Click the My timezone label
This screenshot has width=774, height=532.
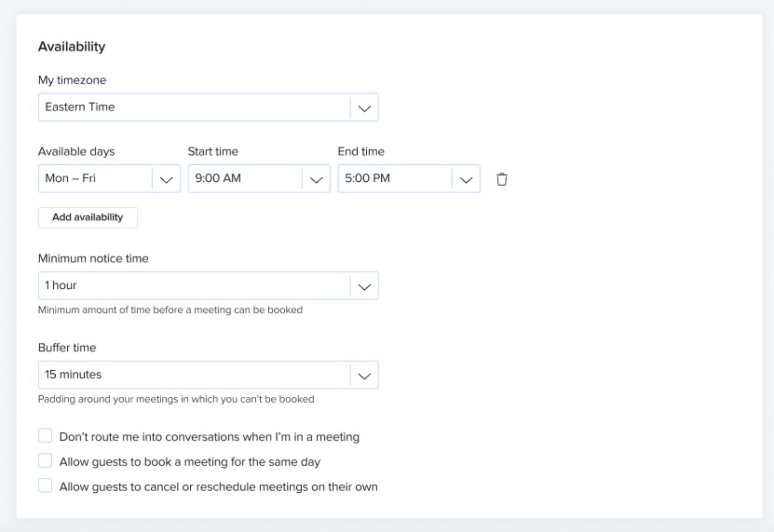pos(72,80)
